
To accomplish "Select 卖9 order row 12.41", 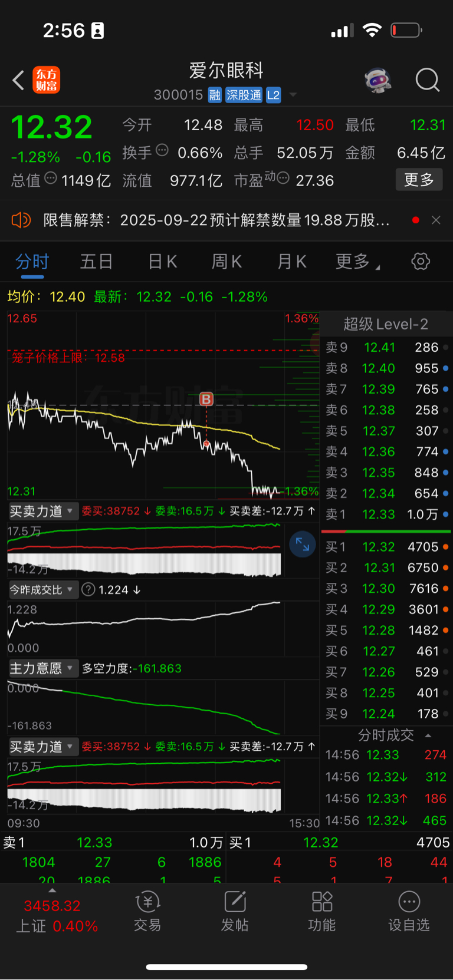I will tap(387, 348).
